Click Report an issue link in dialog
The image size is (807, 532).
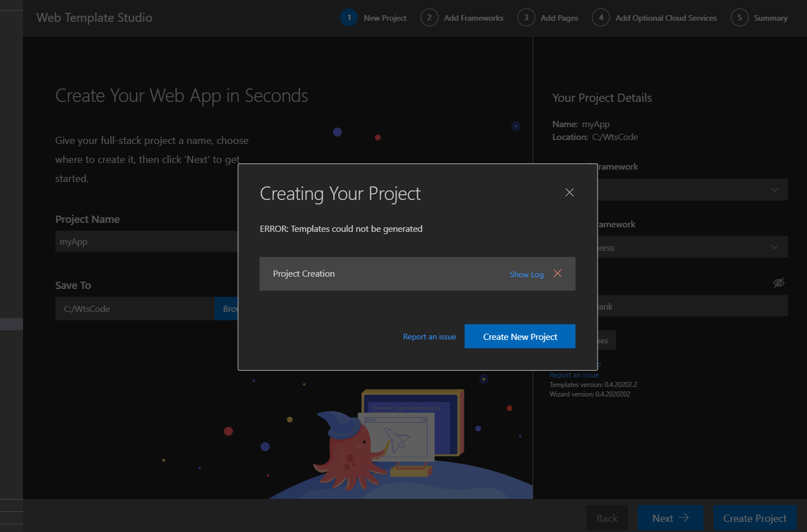pyautogui.click(x=430, y=337)
